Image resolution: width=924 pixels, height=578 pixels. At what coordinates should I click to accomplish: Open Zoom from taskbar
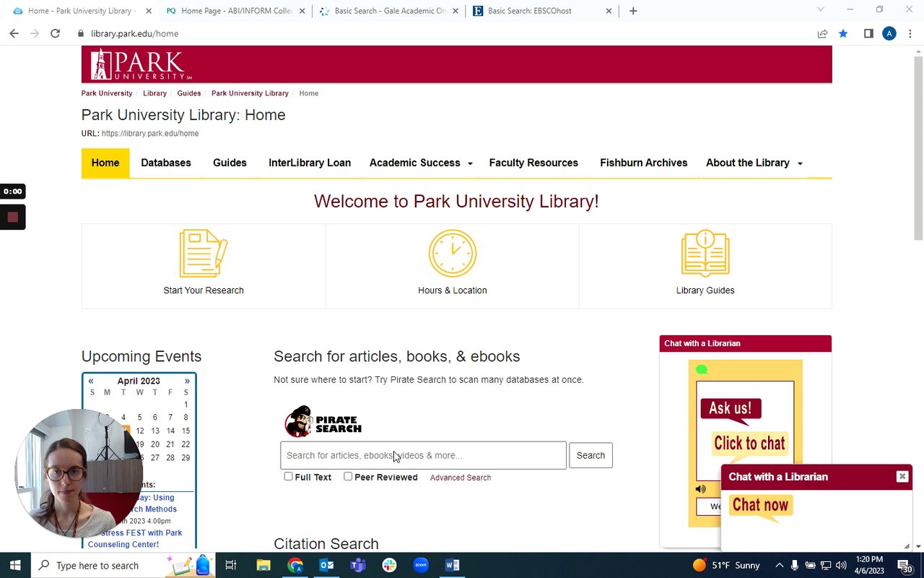(x=421, y=565)
